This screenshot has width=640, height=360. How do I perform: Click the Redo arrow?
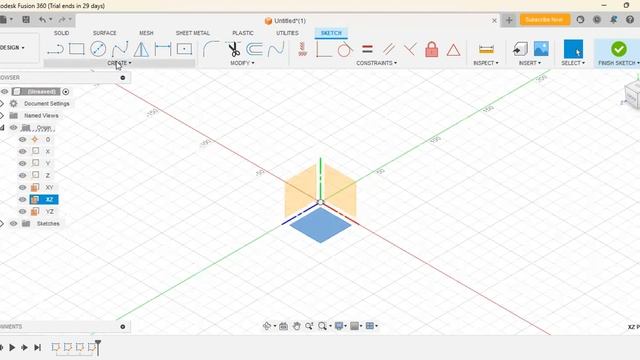(x=62, y=19)
